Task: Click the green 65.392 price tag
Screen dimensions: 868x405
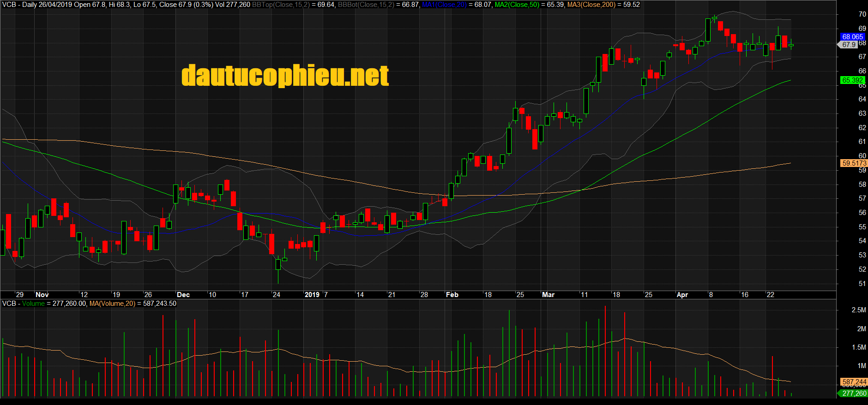Action: click(x=852, y=80)
